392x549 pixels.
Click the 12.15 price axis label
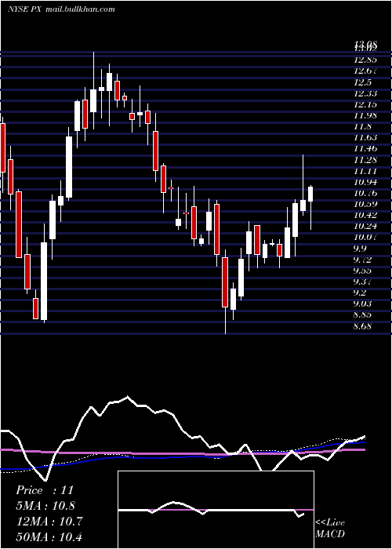[365, 104]
